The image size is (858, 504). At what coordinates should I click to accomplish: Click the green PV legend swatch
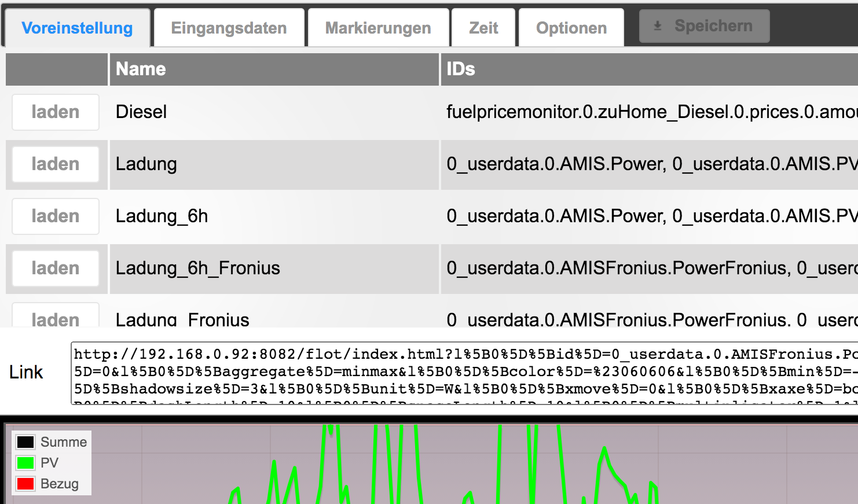pos(25,463)
